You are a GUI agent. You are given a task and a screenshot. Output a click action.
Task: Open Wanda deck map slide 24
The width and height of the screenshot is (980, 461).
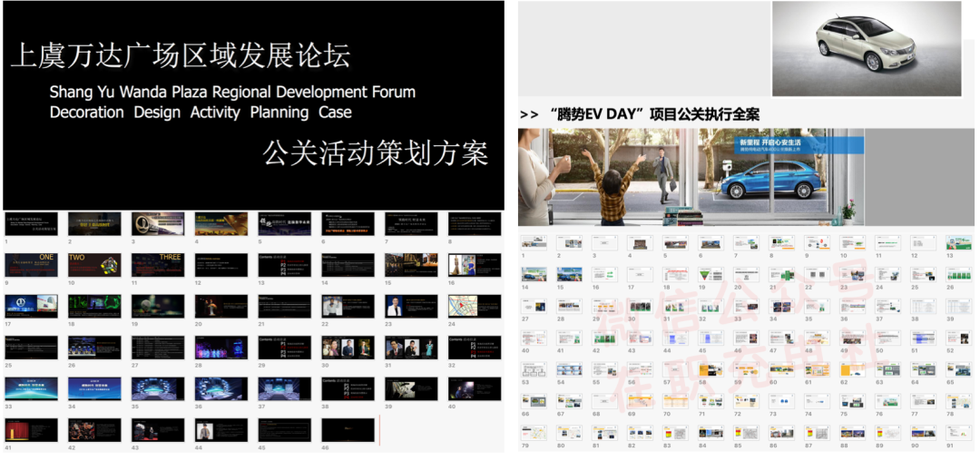475,306
